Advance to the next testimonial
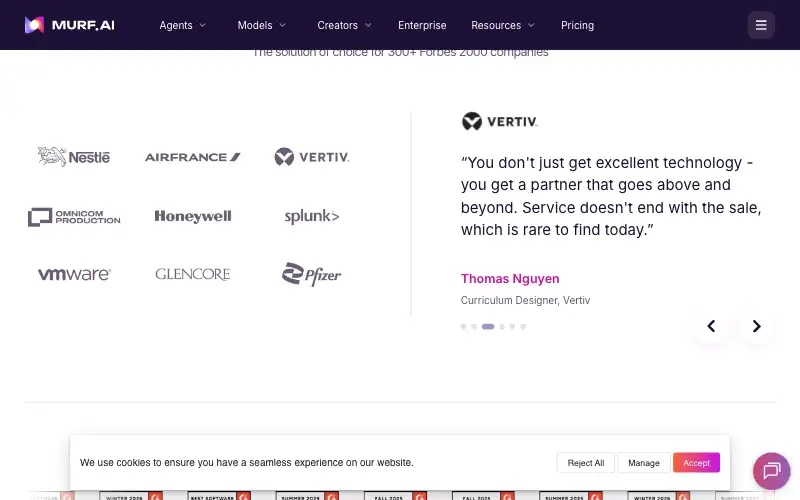 pyautogui.click(x=756, y=326)
